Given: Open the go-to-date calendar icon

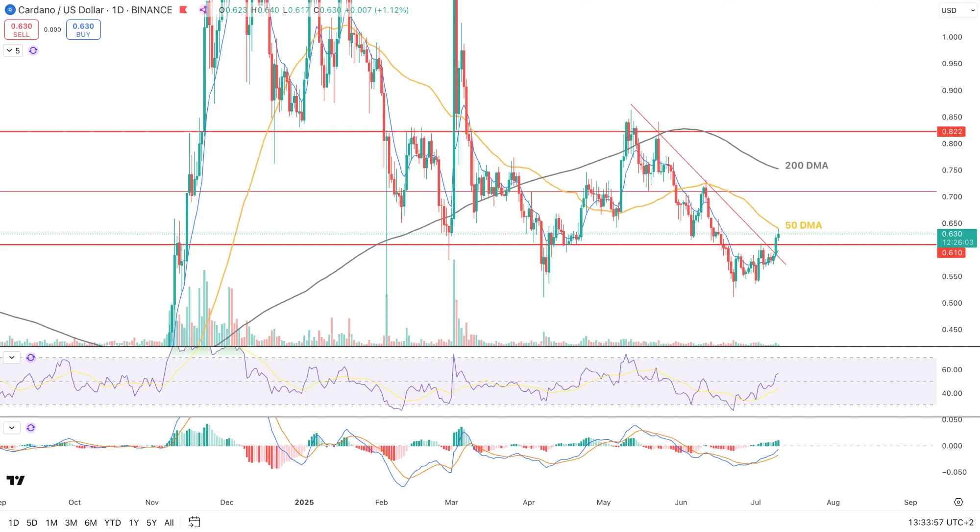Looking at the screenshot, I should tap(195, 522).
